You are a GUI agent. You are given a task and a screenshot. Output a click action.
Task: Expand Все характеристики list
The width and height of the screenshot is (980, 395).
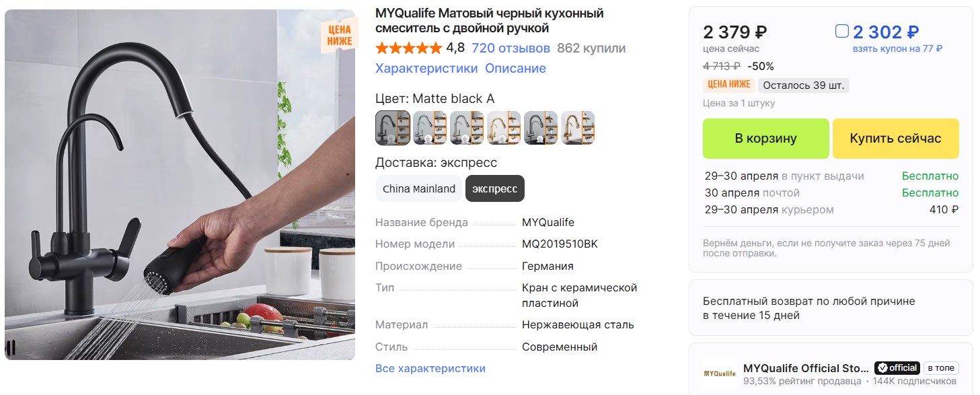click(430, 368)
